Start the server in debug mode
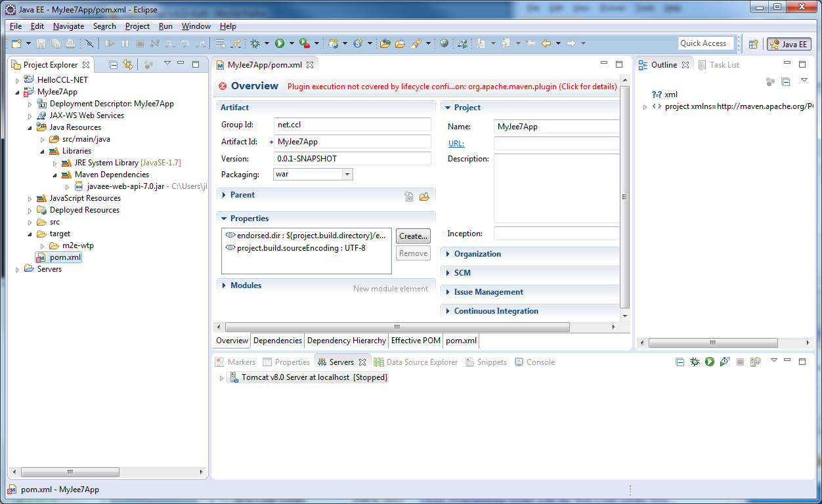The width and height of the screenshot is (822, 504). [695, 362]
